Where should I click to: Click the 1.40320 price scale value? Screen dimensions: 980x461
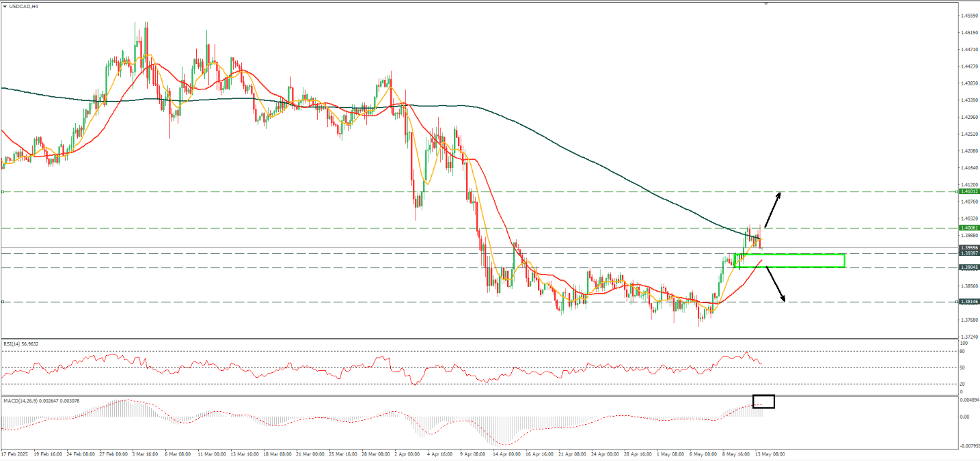point(968,219)
